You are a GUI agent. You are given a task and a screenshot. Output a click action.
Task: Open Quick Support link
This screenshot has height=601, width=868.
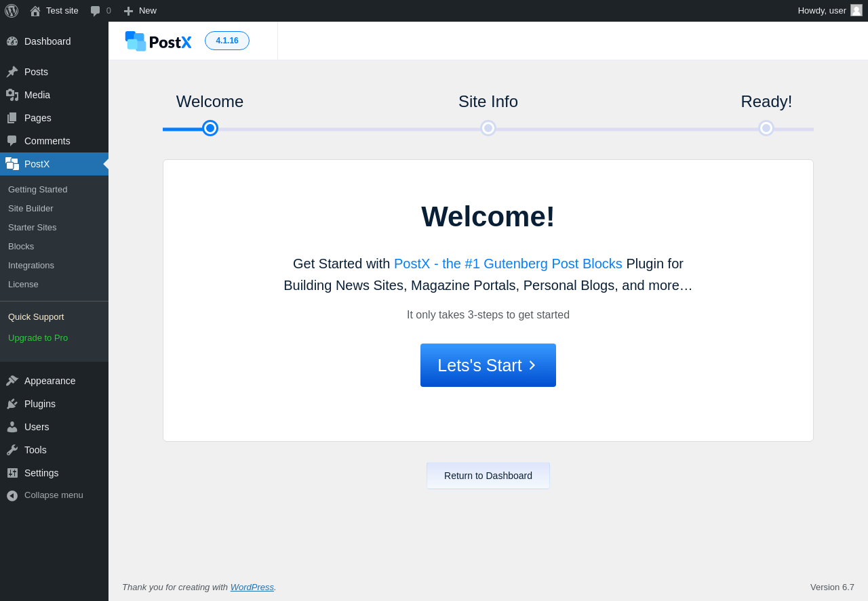click(x=36, y=316)
